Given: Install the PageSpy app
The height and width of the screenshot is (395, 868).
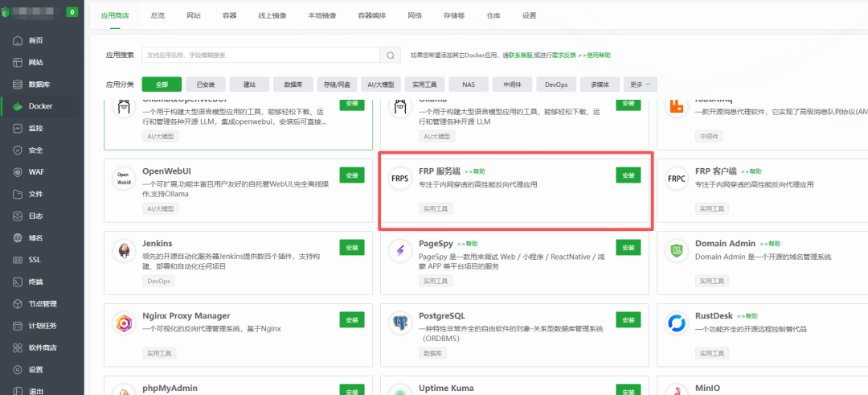Looking at the screenshot, I should (x=628, y=248).
